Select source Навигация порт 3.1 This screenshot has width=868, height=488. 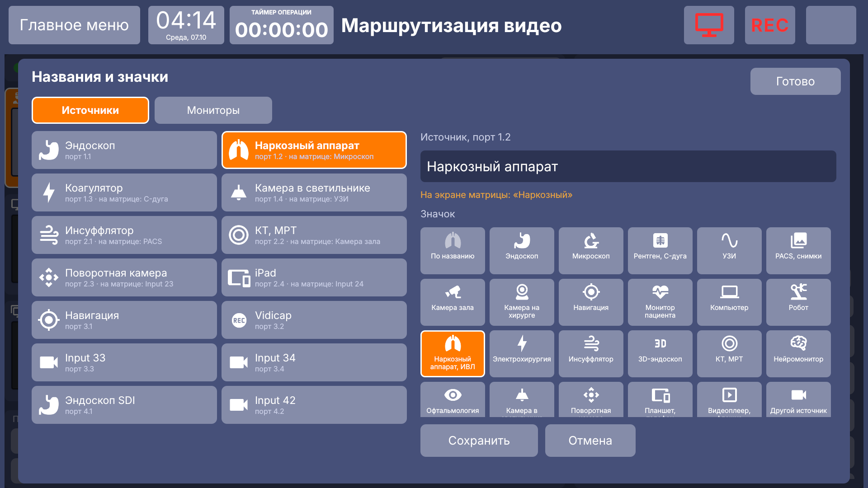click(124, 320)
